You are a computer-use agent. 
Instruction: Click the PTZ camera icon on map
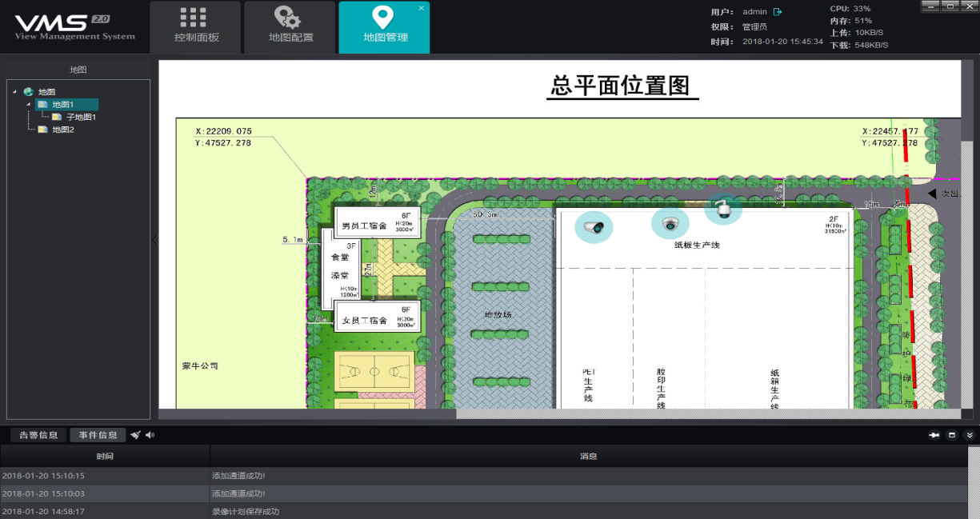tap(723, 209)
